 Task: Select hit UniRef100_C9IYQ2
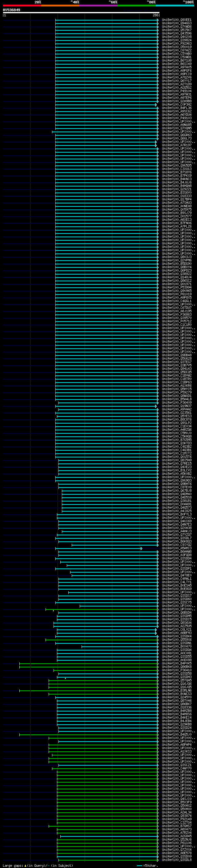pyautogui.click(x=176, y=545)
